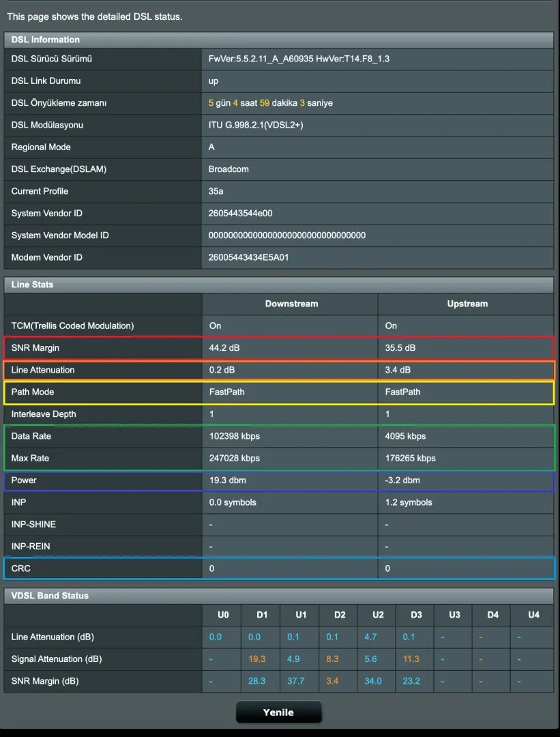
Task: Click upstream Max Rate 176265 kbps
Action: pyautogui.click(x=411, y=459)
